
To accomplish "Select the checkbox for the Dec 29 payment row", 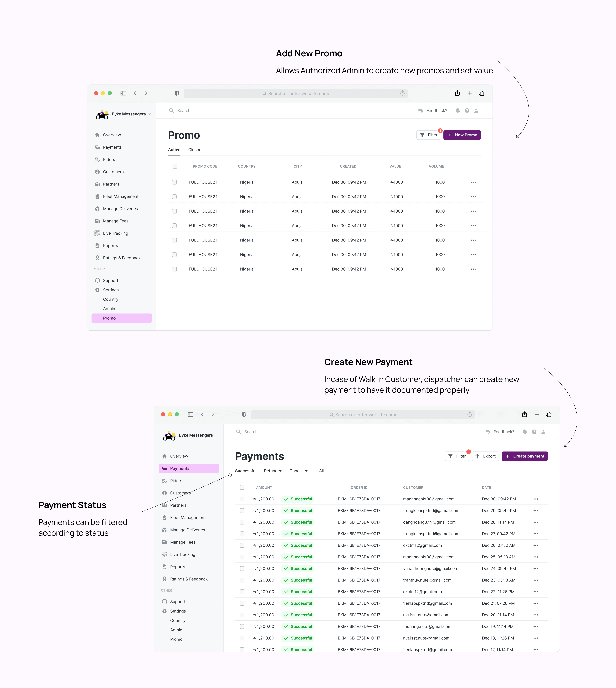I will (242, 510).
